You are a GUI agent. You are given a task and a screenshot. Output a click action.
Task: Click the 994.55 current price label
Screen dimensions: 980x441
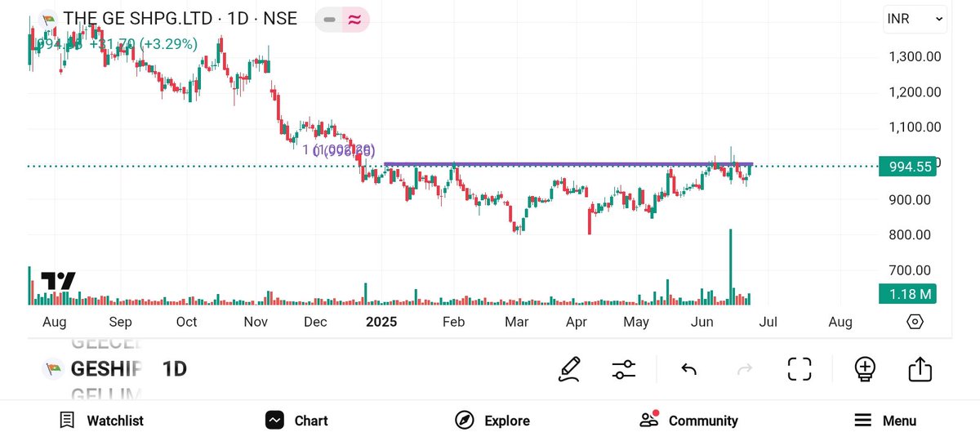906,167
